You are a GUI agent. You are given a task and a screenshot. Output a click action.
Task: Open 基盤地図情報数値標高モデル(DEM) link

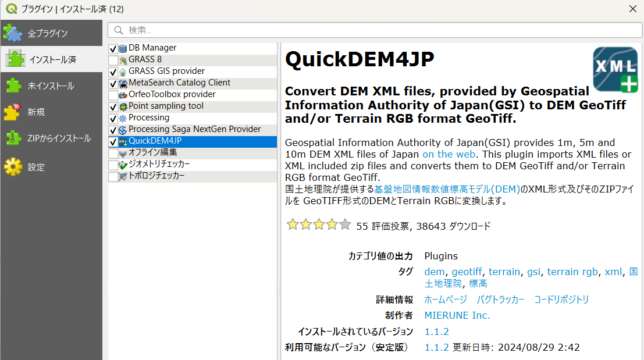447,189
